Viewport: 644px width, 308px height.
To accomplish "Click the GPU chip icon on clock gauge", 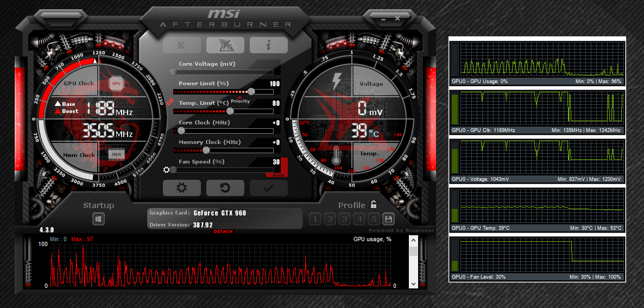I will pyautogui.click(x=116, y=83).
